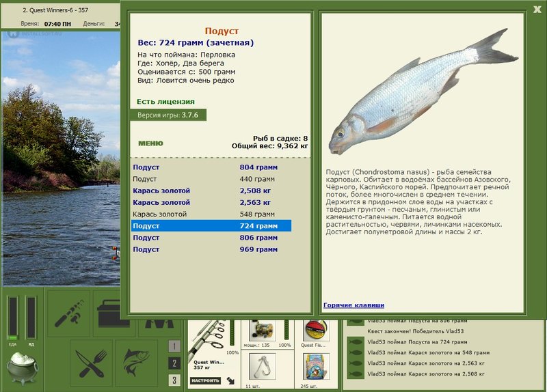Click the Версия игры: 3.7.6 label

point(168,115)
